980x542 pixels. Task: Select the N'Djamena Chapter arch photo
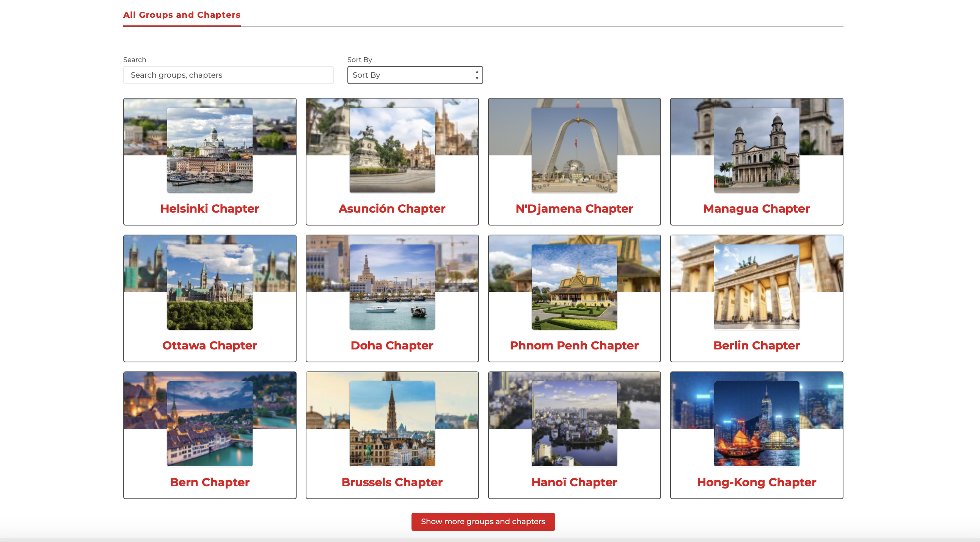(x=574, y=150)
